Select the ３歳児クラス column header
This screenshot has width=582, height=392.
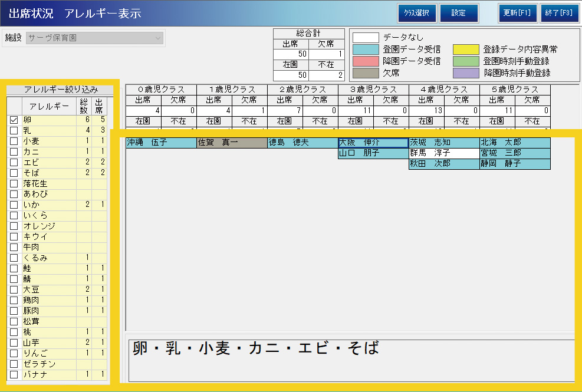click(x=373, y=90)
